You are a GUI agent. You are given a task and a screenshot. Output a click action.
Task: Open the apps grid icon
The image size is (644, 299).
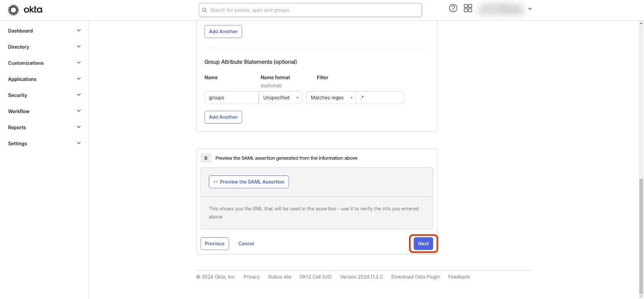click(x=468, y=8)
